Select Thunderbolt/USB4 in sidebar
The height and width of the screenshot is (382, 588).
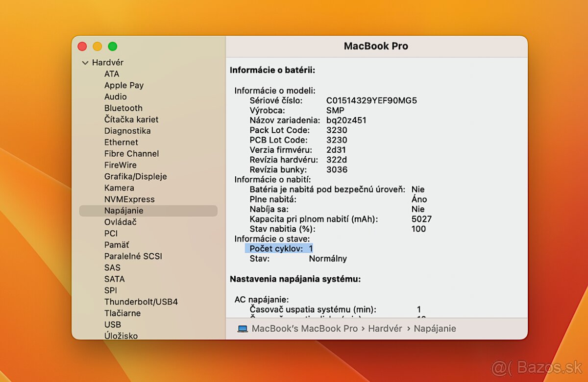141,302
